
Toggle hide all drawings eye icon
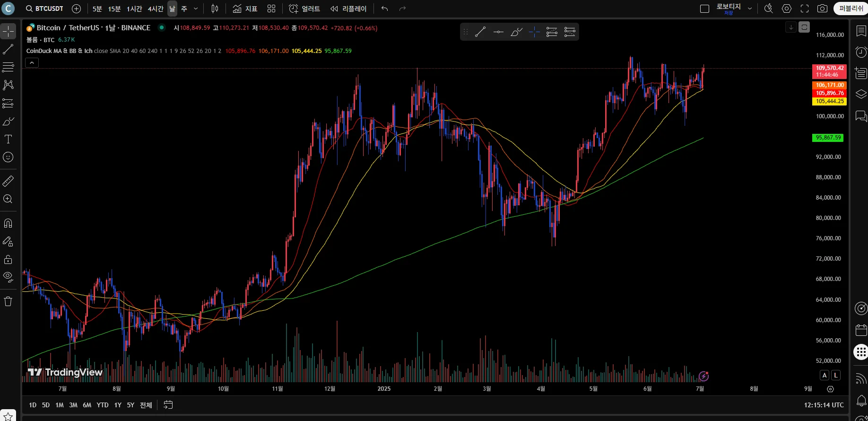pos(8,277)
